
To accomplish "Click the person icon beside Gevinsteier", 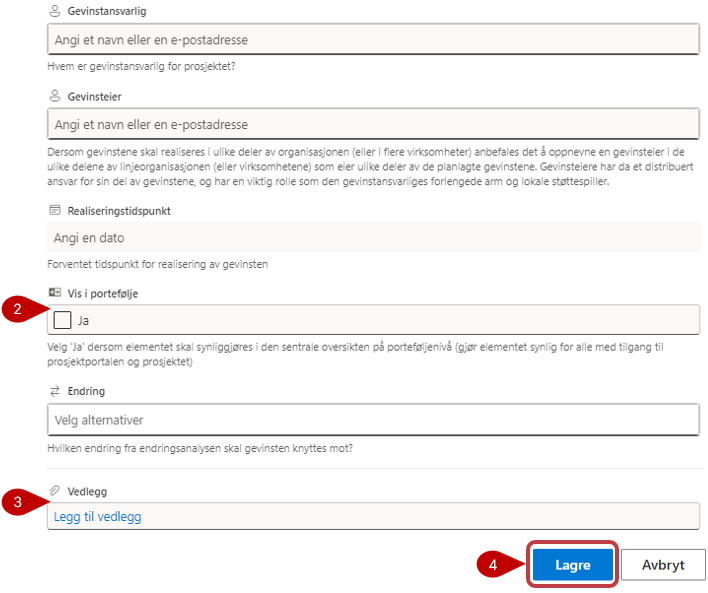I will (x=54, y=96).
